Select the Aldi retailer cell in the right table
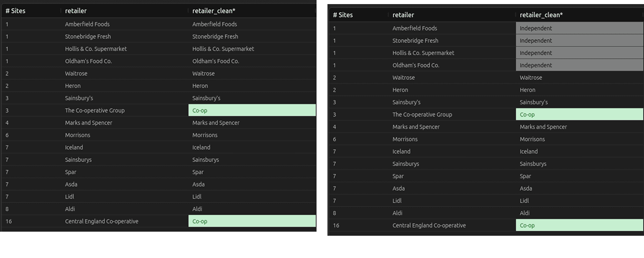Screen dimensions: 644x258 tap(397, 213)
